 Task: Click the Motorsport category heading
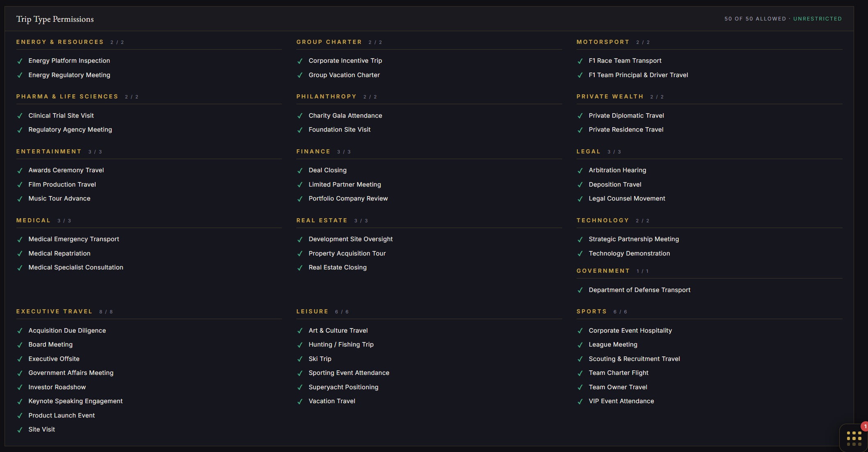603,42
